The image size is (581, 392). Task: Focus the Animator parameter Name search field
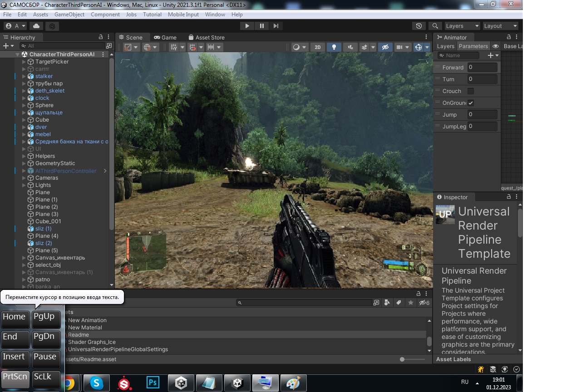tap(458, 55)
